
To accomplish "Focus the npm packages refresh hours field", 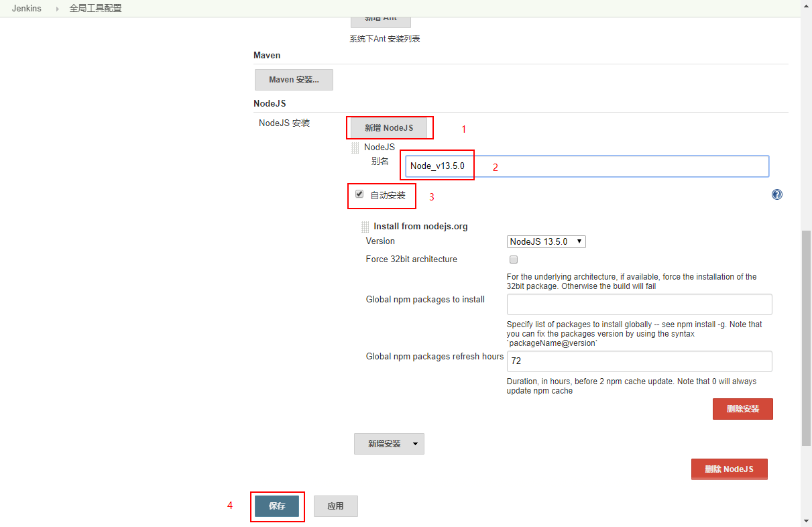I will [640, 361].
